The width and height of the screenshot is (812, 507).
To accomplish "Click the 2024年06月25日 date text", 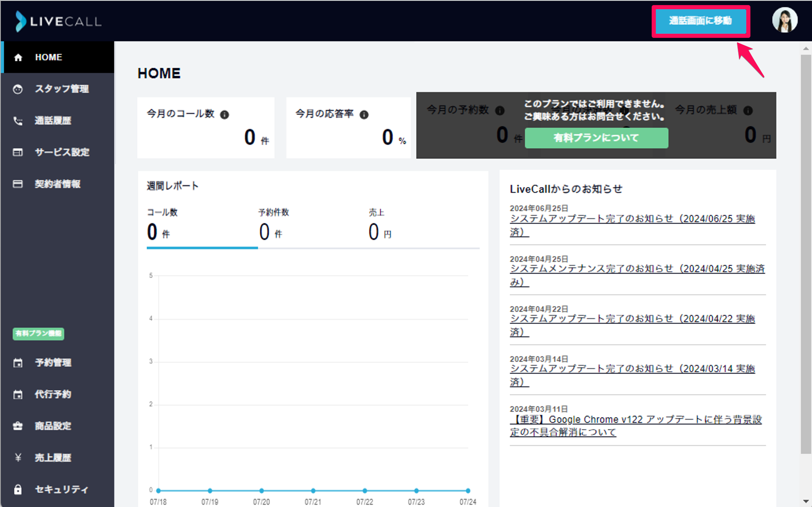I will pyautogui.click(x=539, y=208).
